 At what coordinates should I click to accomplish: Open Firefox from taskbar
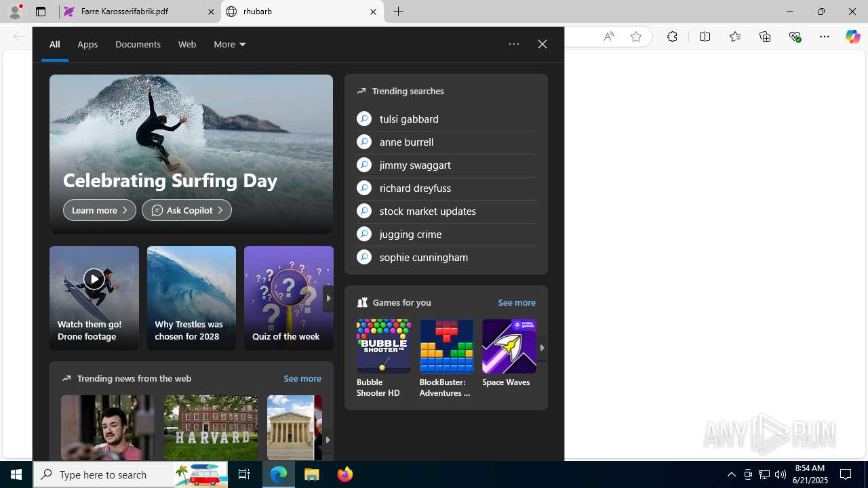345,474
